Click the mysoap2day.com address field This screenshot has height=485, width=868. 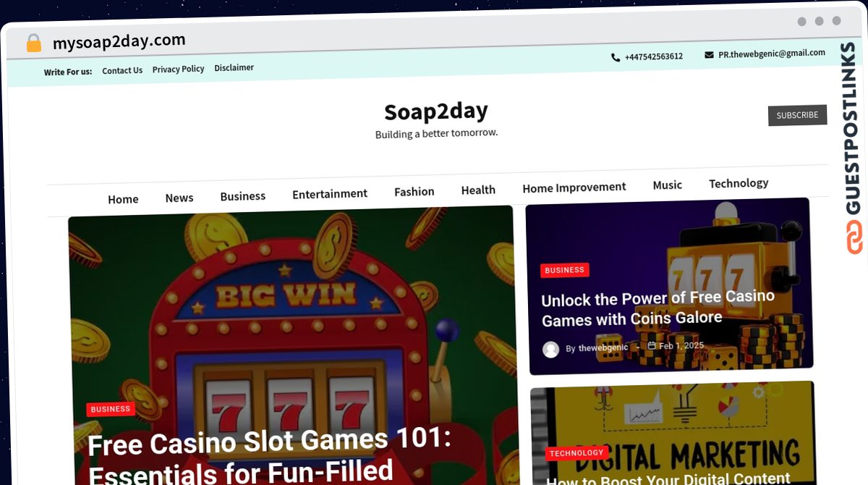[x=119, y=41]
